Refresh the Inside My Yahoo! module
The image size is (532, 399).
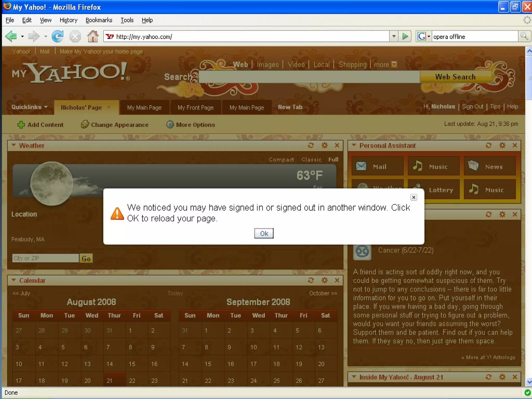[x=489, y=377]
